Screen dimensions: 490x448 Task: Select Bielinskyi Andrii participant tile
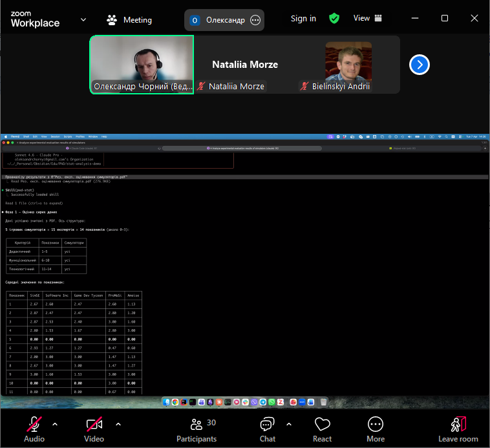click(348, 65)
